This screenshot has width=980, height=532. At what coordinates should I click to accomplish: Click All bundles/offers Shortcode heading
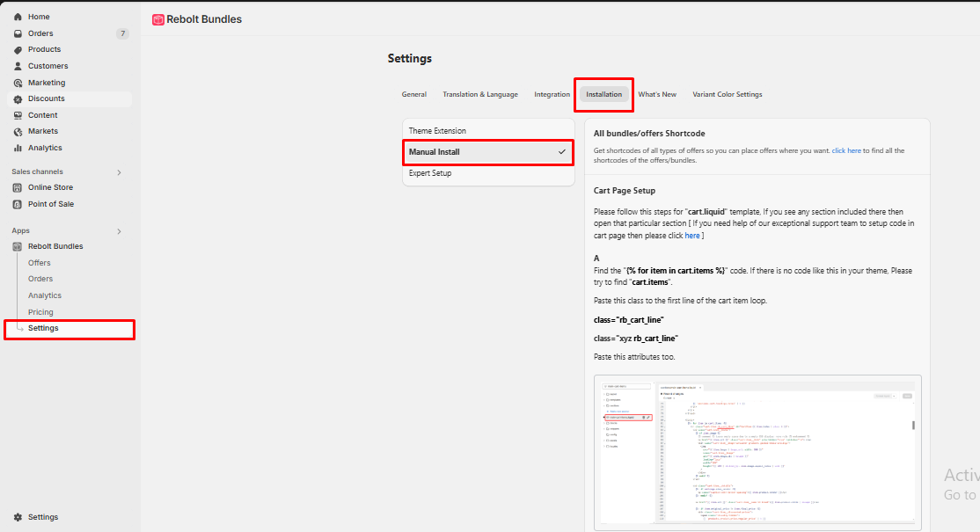click(x=649, y=134)
